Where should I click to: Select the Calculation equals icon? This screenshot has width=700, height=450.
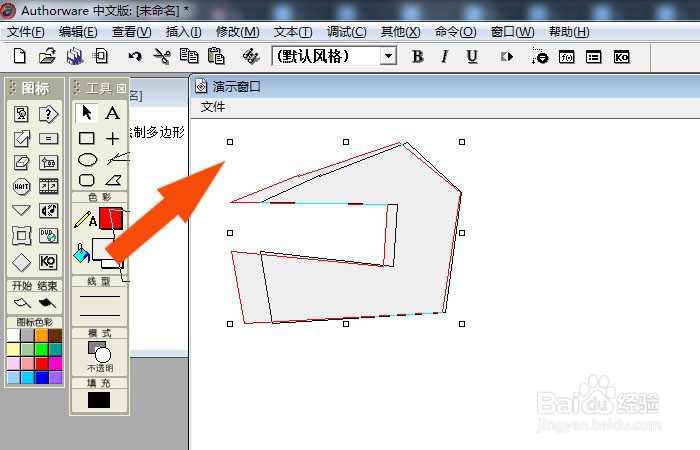pyautogui.click(x=48, y=139)
